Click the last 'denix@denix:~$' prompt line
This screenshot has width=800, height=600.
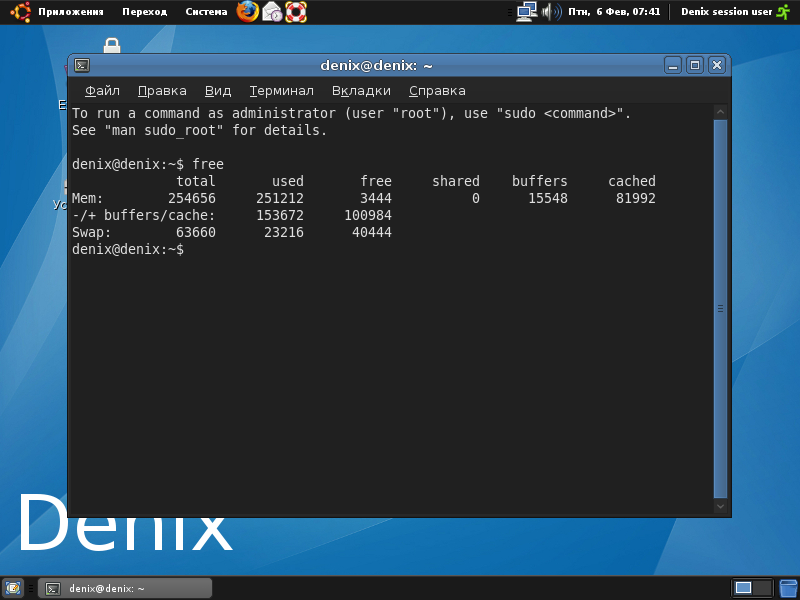coord(128,249)
